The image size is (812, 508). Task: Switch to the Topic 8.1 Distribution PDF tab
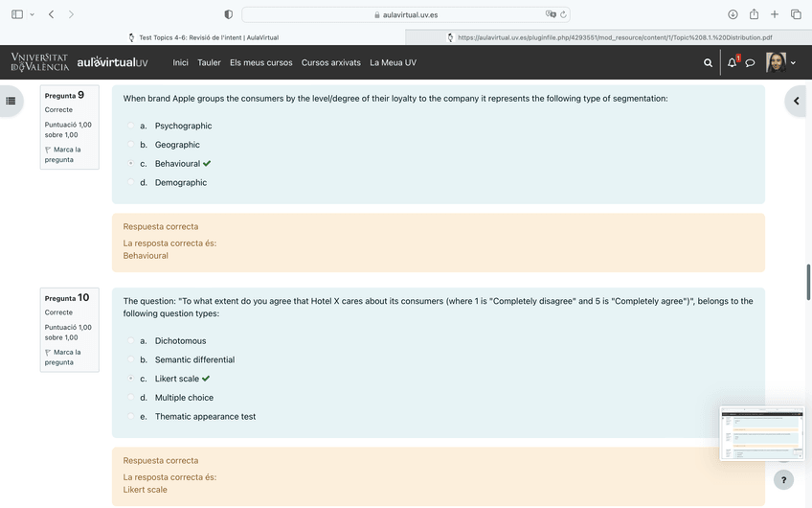coord(609,37)
